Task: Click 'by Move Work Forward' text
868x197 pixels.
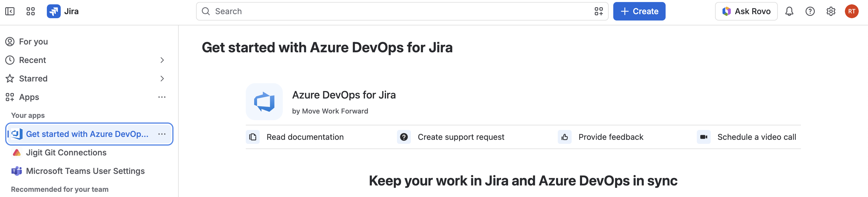Action: (330, 111)
